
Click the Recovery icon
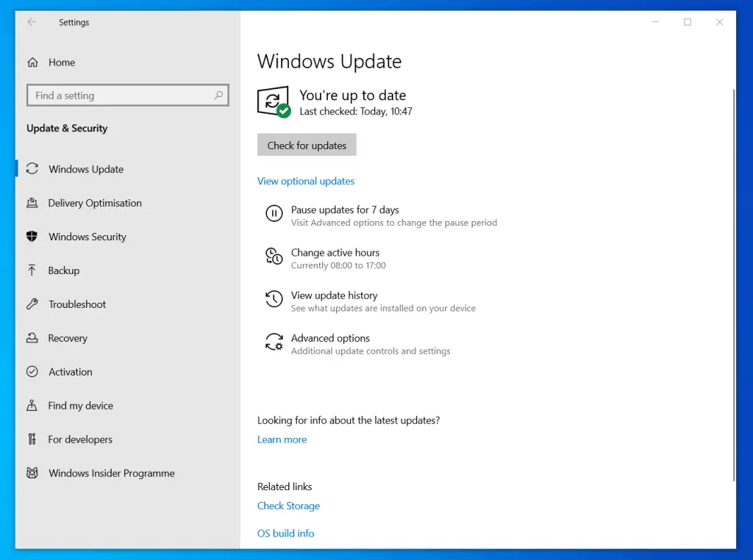point(32,338)
